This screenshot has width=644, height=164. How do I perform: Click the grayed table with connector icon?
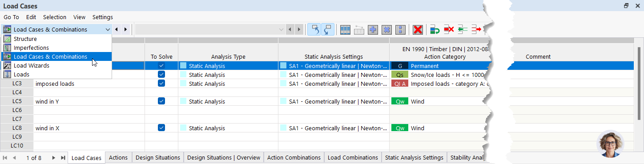click(x=359, y=30)
